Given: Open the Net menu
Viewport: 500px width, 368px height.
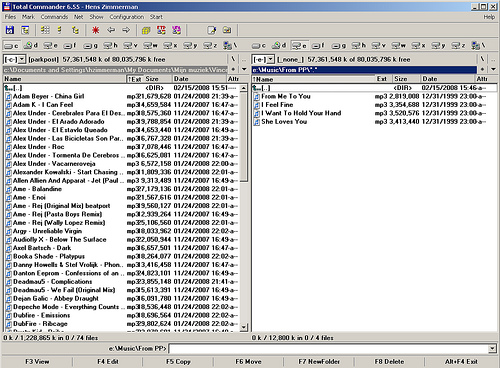Looking at the screenshot, I should pos(79,17).
